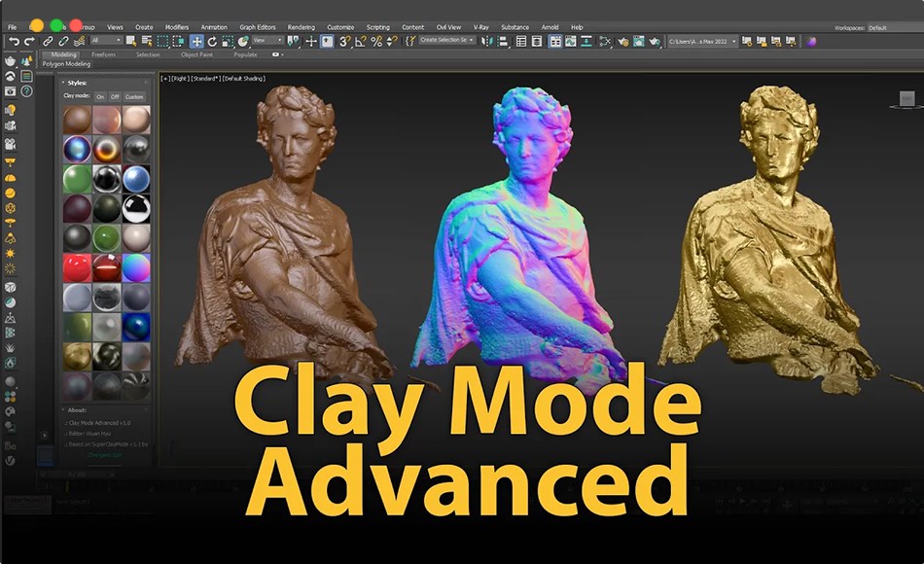Click the Custom clay mode button
The height and width of the screenshot is (564, 924).
[134, 96]
